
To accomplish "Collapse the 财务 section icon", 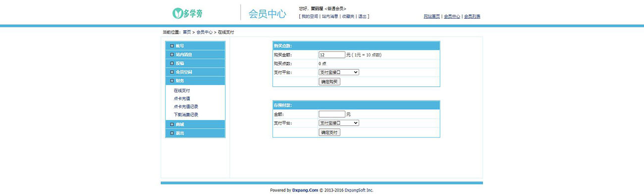I will click(172, 80).
